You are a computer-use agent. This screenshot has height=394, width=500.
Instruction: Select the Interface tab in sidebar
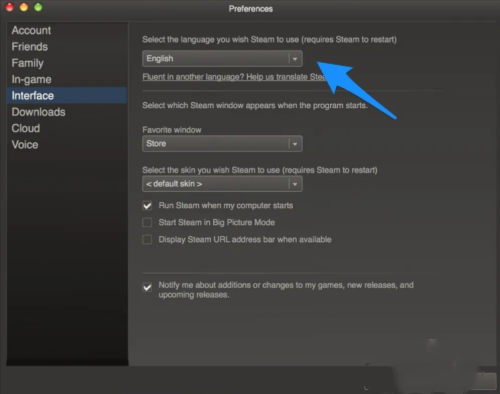click(67, 96)
